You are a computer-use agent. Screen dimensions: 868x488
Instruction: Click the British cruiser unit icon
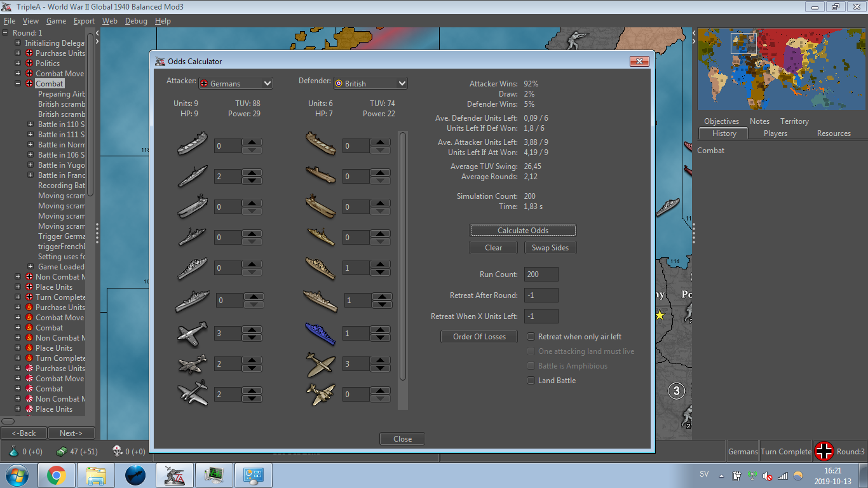click(321, 268)
